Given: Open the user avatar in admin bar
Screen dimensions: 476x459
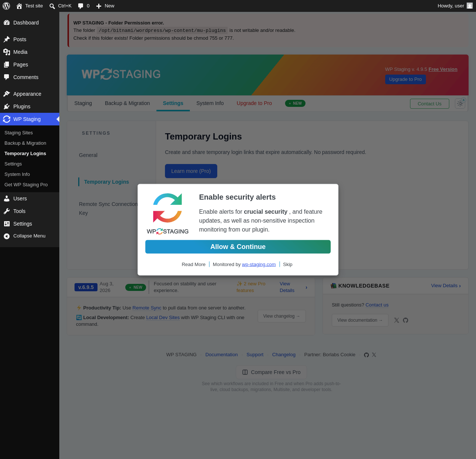Looking at the screenshot, I should [470, 6].
